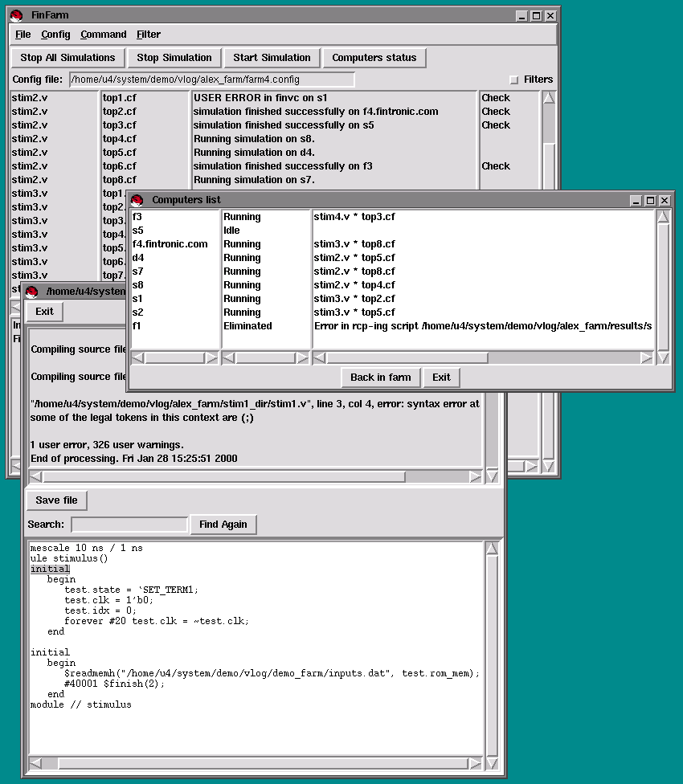Minimize the FinFarm window
Screen dimensions: 683x784
[521, 15]
